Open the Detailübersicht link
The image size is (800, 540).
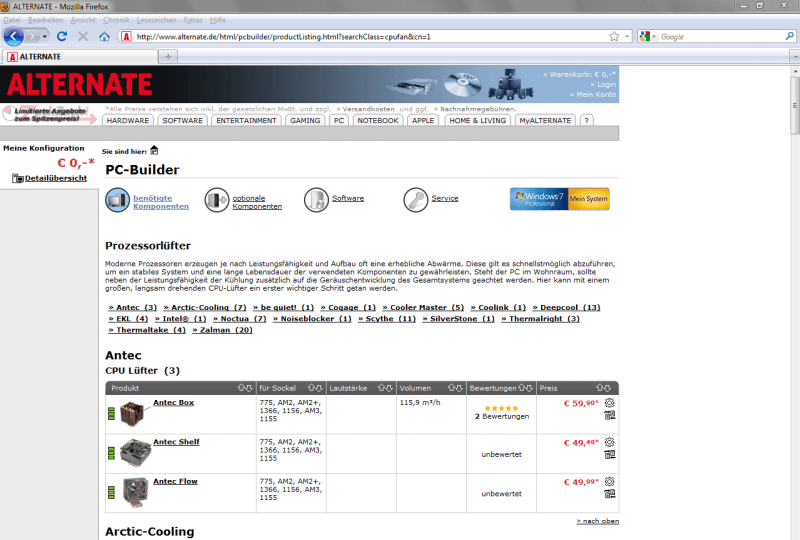tap(56, 178)
